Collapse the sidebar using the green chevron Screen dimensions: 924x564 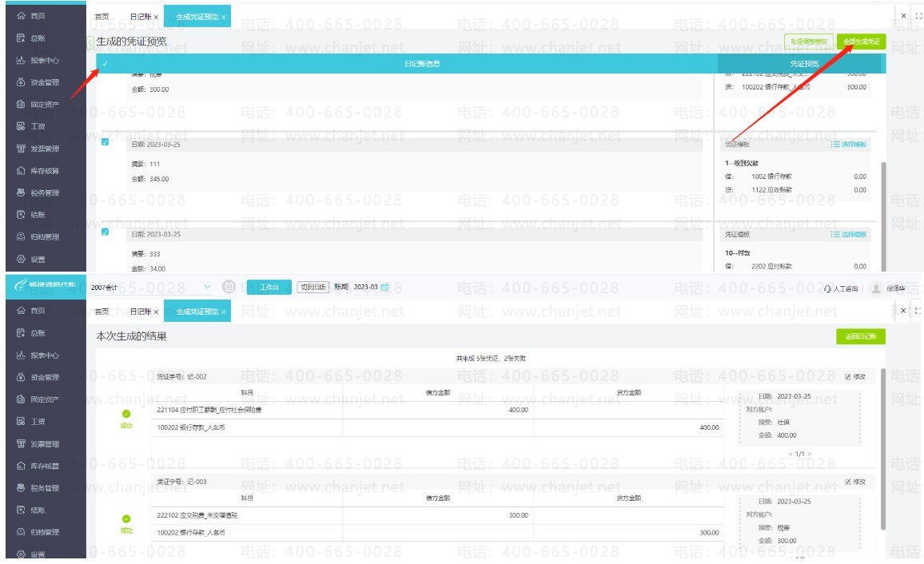(x=90, y=42)
